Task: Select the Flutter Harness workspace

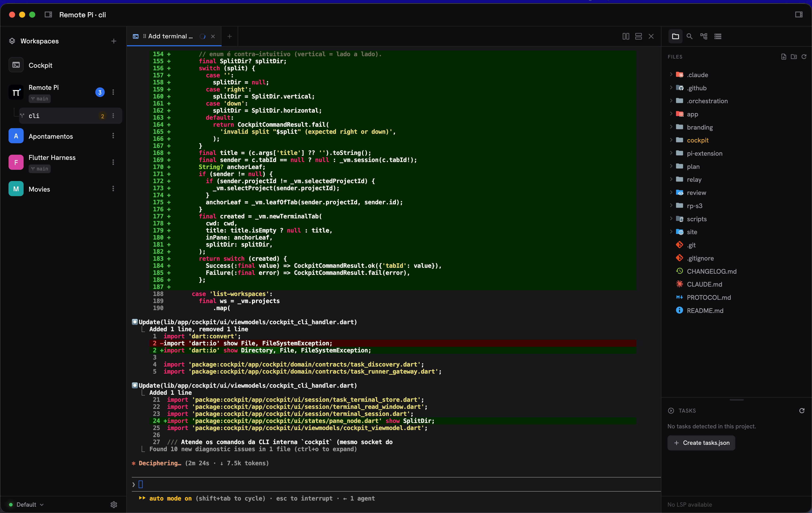Action: pyautogui.click(x=63, y=162)
